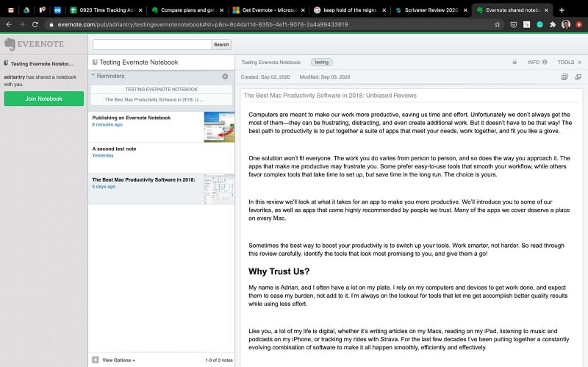Click the Why Trust Us? heading

[x=279, y=271]
